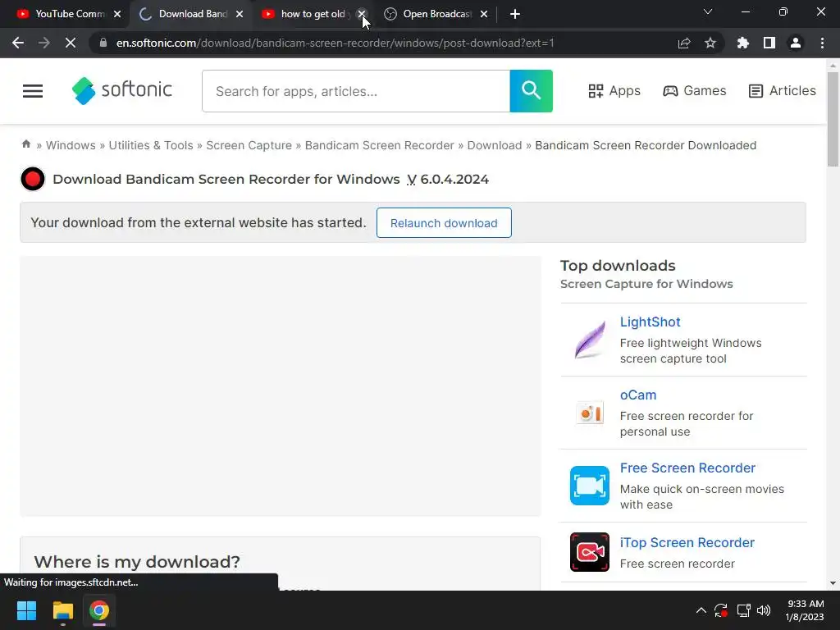This screenshot has height=630, width=840.
Task: Open Utilities & Tools breadcrumb link
Action: [x=151, y=145]
